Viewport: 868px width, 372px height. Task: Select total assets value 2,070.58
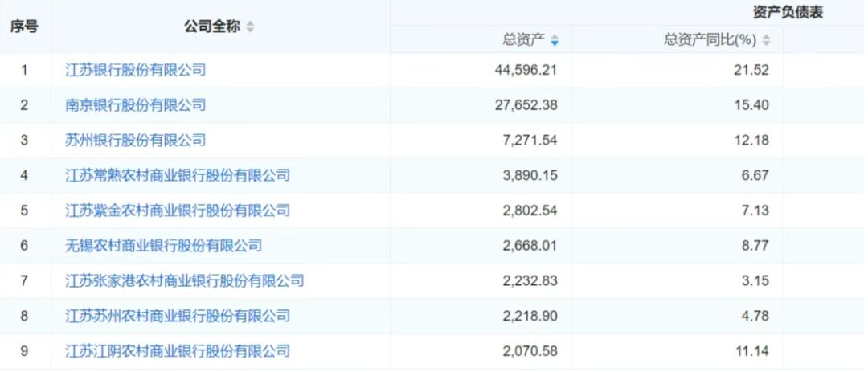530,351
